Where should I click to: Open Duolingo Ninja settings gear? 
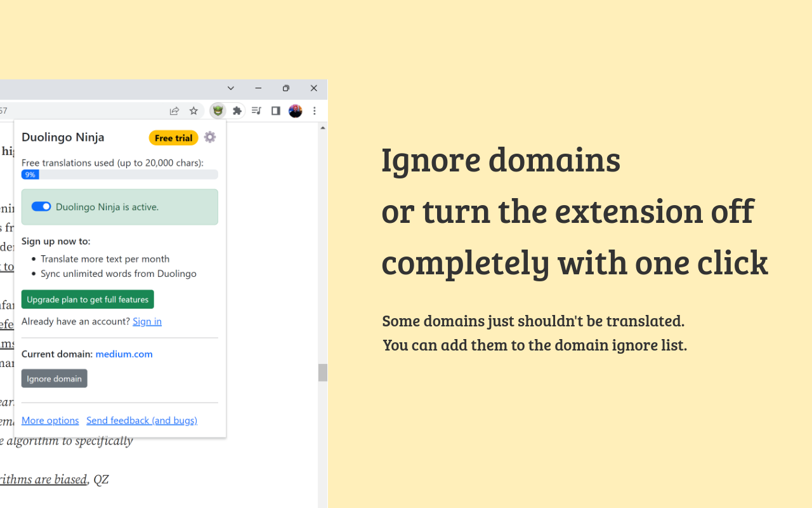210,137
